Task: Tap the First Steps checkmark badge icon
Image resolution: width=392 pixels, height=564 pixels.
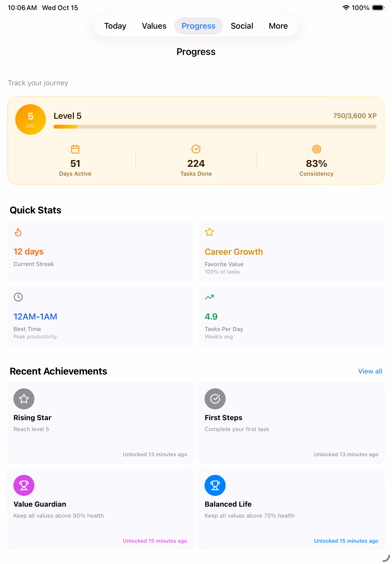Action: click(x=215, y=399)
